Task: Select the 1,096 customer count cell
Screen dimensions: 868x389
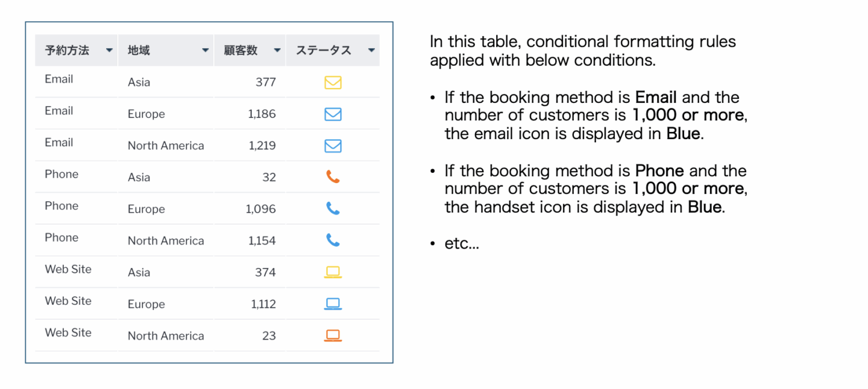Action: coord(260,209)
